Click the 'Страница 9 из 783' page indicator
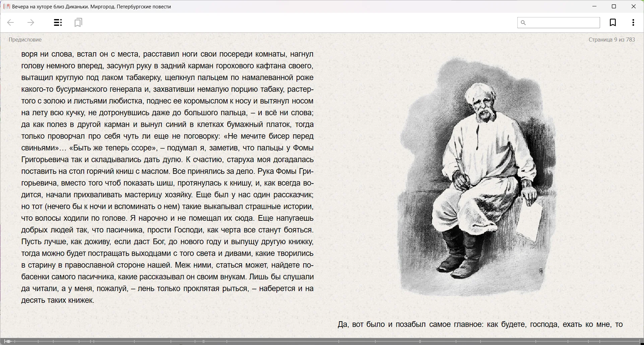The height and width of the screenshot is (345, 644). pyautogui.click(x=611, y=40)
